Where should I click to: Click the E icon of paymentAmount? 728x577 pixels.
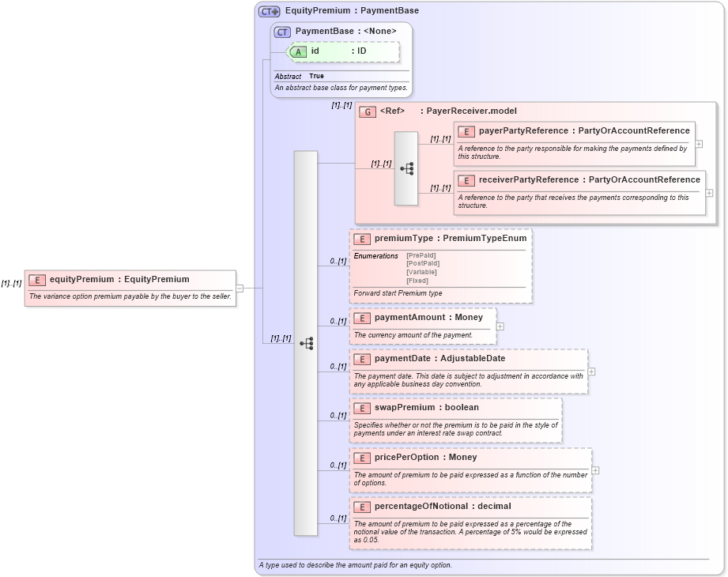[x=362, y=318]
